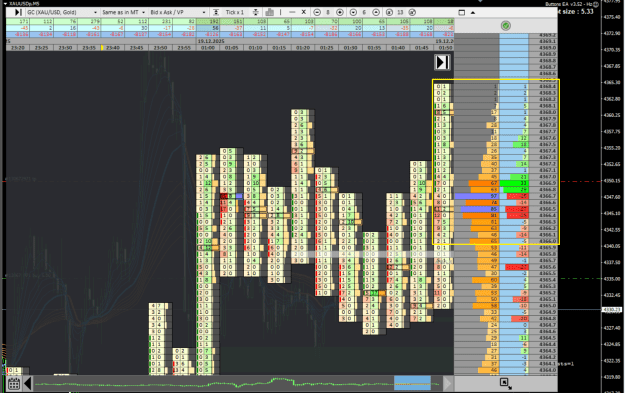Click the circle icon left of value 13
Screen dimensions: 625x393
(x=389, y=12)
